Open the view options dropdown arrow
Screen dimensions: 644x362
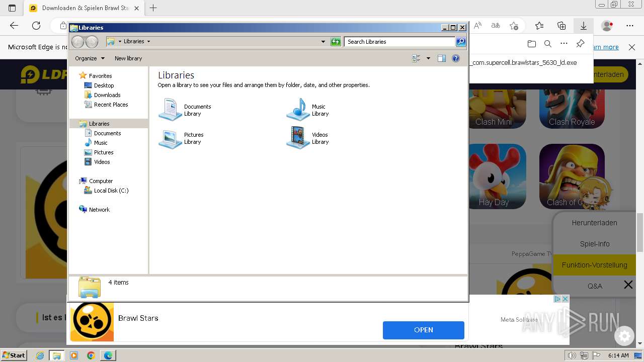tap(428, 58)
